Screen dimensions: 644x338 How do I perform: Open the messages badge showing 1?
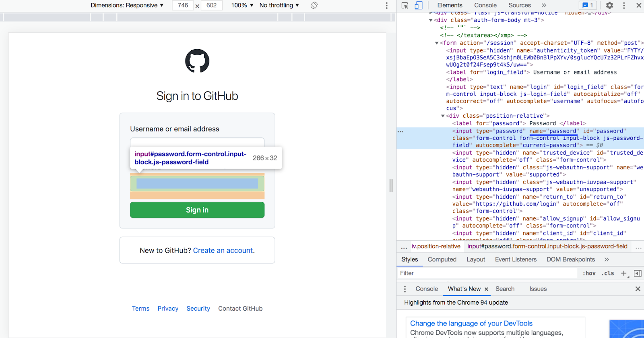[588, 5]
